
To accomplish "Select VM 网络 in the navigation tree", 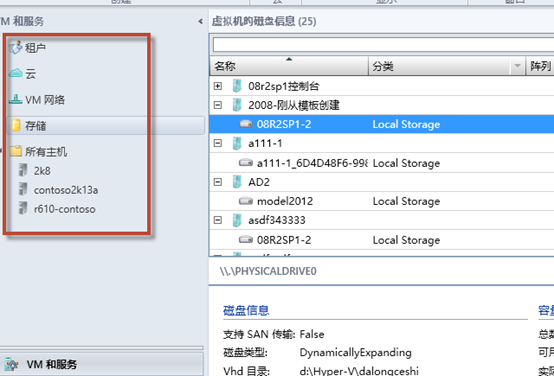I will pos(45,100).
